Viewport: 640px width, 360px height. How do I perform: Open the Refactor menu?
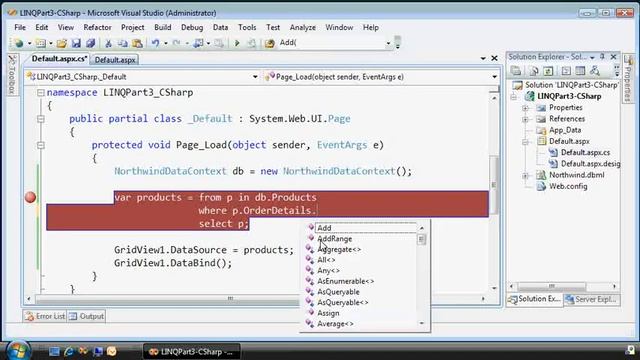(x=97, y=27)
